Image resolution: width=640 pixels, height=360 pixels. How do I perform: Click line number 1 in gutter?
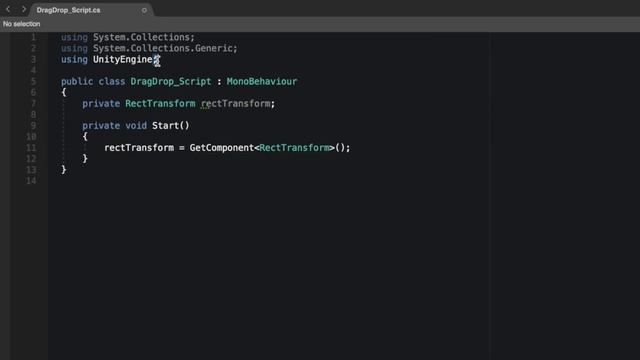pos(33,37)
